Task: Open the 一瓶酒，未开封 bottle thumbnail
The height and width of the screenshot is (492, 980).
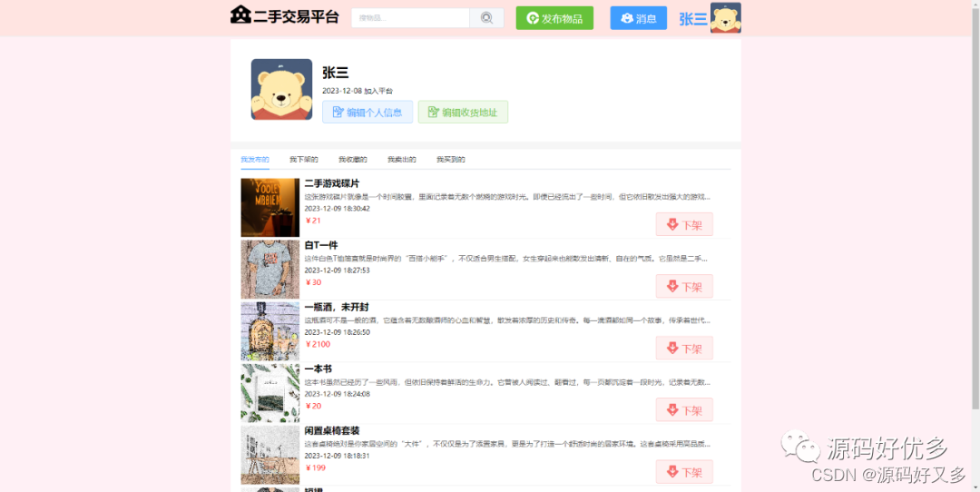Action: tap(270, 331)
